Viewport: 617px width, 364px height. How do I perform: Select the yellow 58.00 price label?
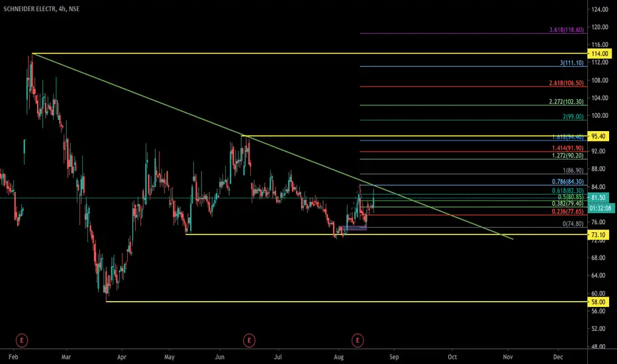tap(598, 302)
